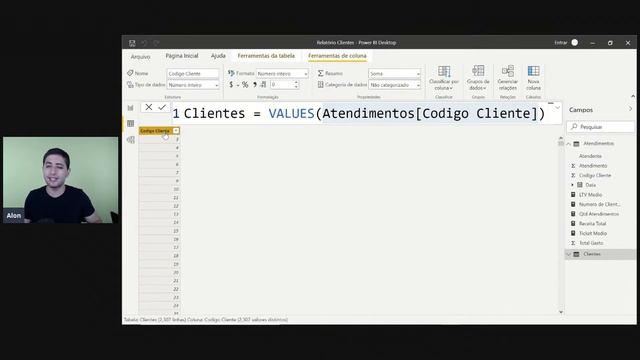Select Codigo Cliente field in Campos pane
640x360 pixels.
[595, 175]
